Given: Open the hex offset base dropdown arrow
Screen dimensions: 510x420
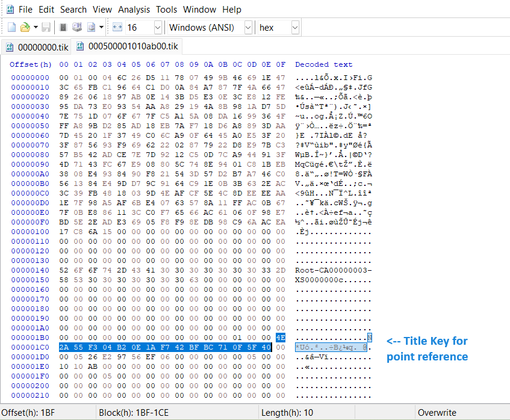Looking at the screenshot, I should coord(295,28).
